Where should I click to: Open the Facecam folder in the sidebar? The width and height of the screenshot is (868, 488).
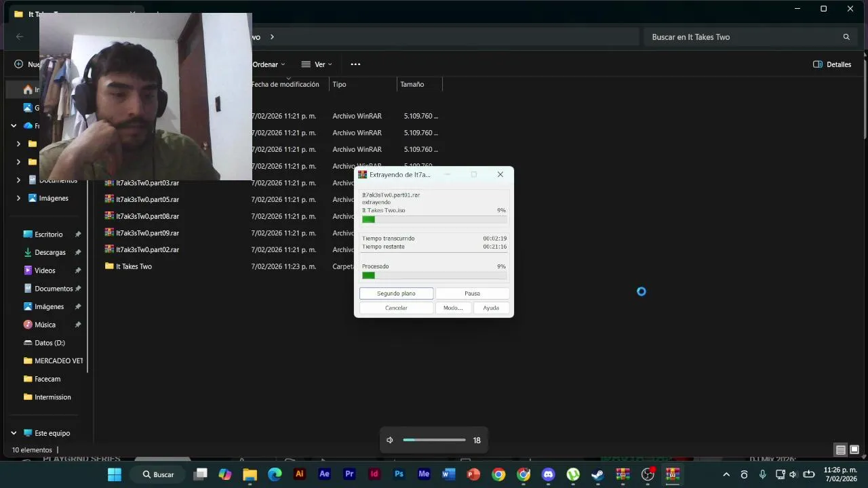point(47,379)
